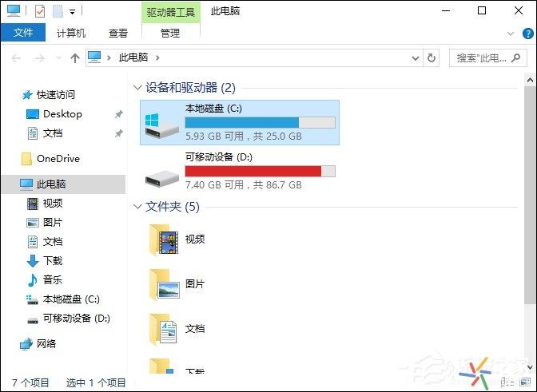Collapse the 设备和驱动器 group
Viewport: 537px width, 392px height.
(x=137, y=88)
